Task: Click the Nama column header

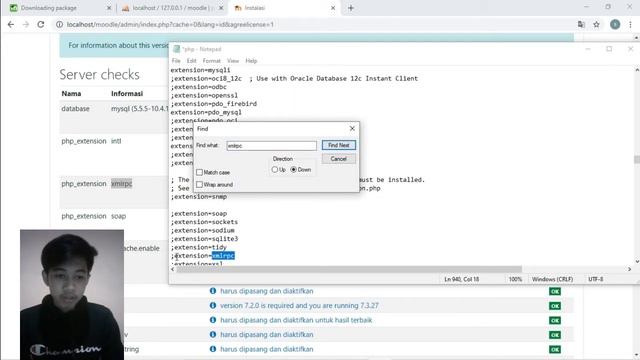Action: pos(71,93)
